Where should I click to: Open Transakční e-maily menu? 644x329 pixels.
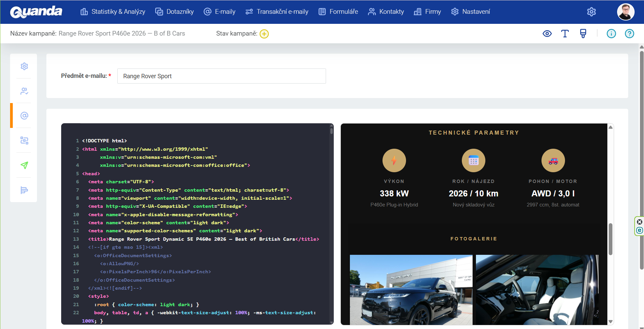click(x=277, y=12)
